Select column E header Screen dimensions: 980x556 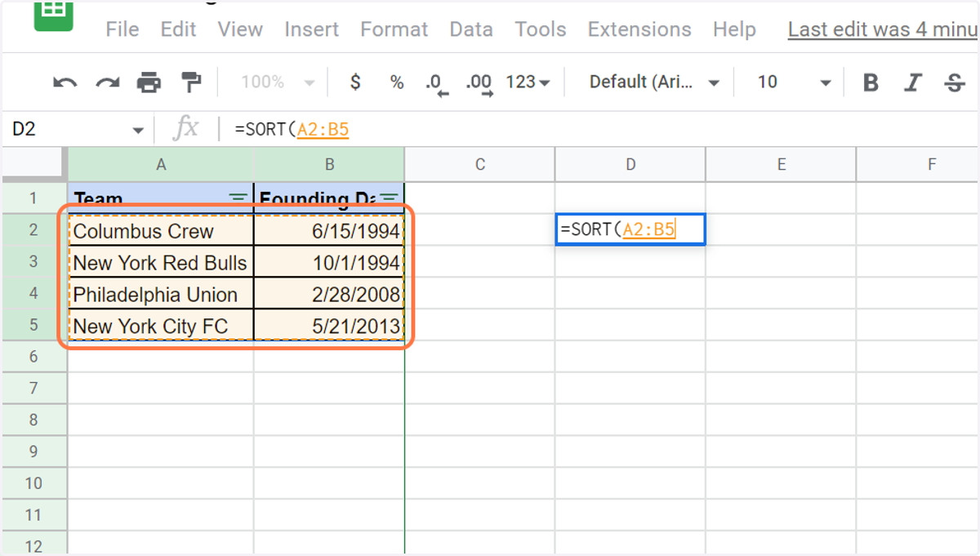tap(781, 164)
